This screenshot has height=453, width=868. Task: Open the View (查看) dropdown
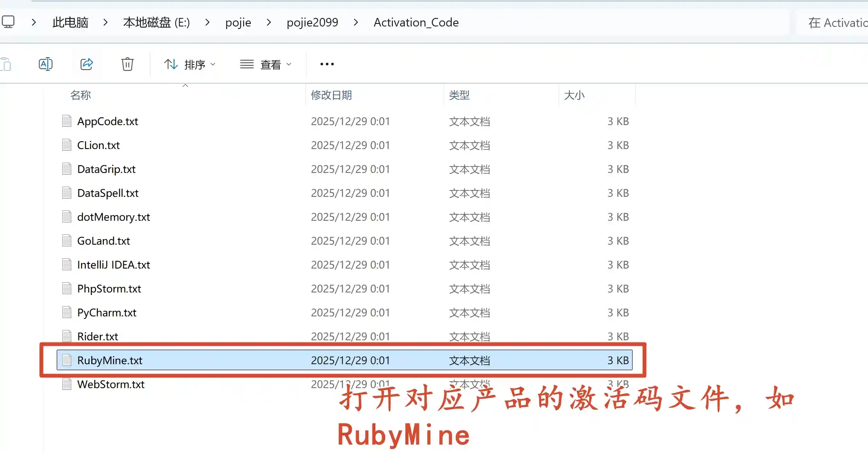[x=266, y=64]
